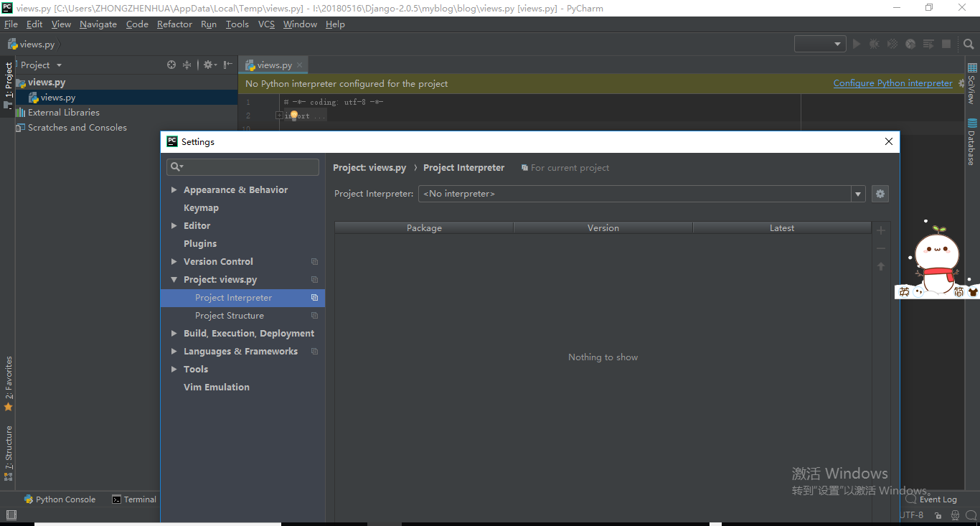Open Project panel gear settings

click(209, 65)
